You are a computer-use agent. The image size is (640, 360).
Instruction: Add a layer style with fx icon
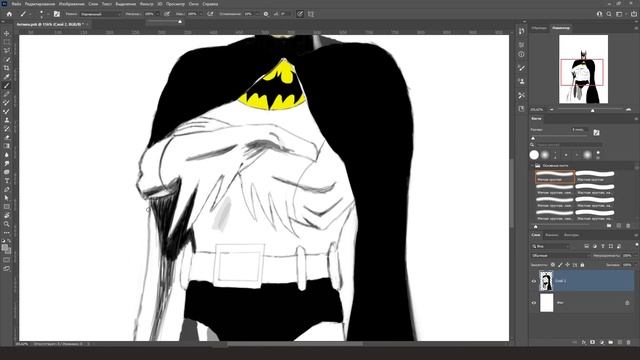tap(584, 342)
